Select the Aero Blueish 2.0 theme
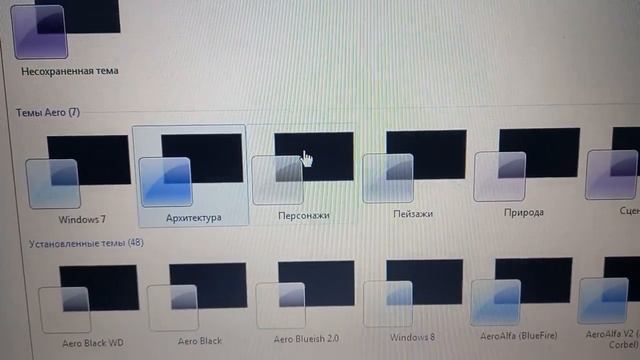The width and height of the screenshot is (640, 360). (x=305, y=295)
